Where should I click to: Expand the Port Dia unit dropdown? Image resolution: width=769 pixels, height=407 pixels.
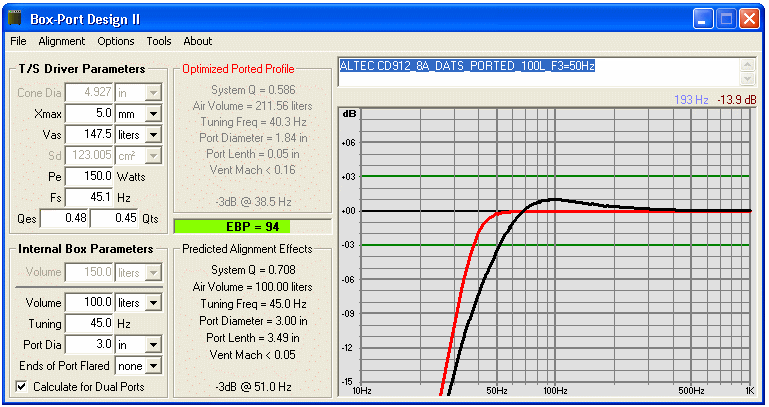point(154,345)
